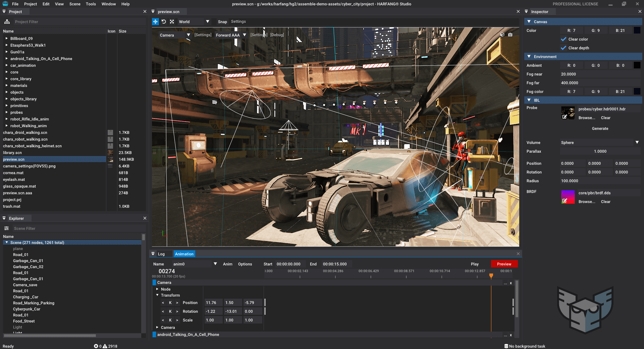The height and width of the screenshot is (349, 644).
Task: Click Generate in the IBL section
Action: point(600,129)
